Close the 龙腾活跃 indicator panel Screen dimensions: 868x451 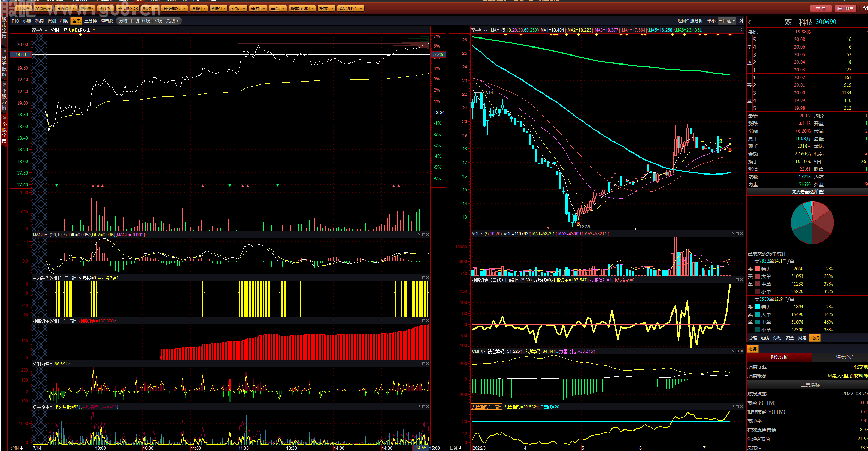742,407
